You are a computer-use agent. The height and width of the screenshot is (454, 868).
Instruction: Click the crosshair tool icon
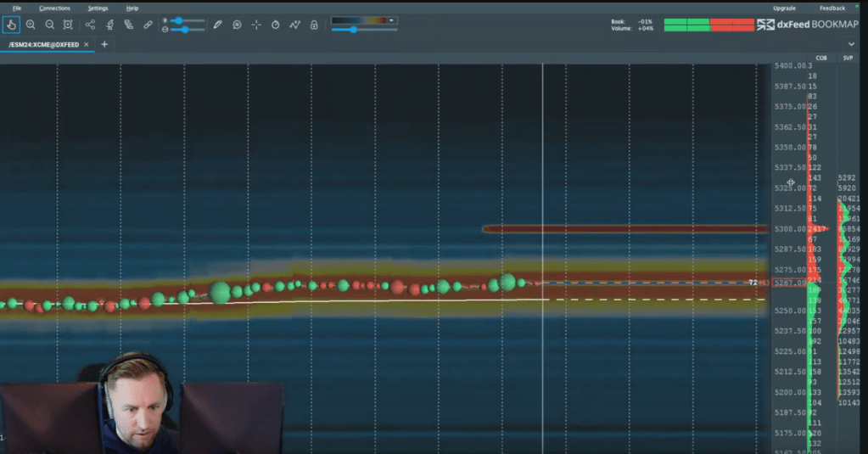pyautogui.click(x=256, y=25)
